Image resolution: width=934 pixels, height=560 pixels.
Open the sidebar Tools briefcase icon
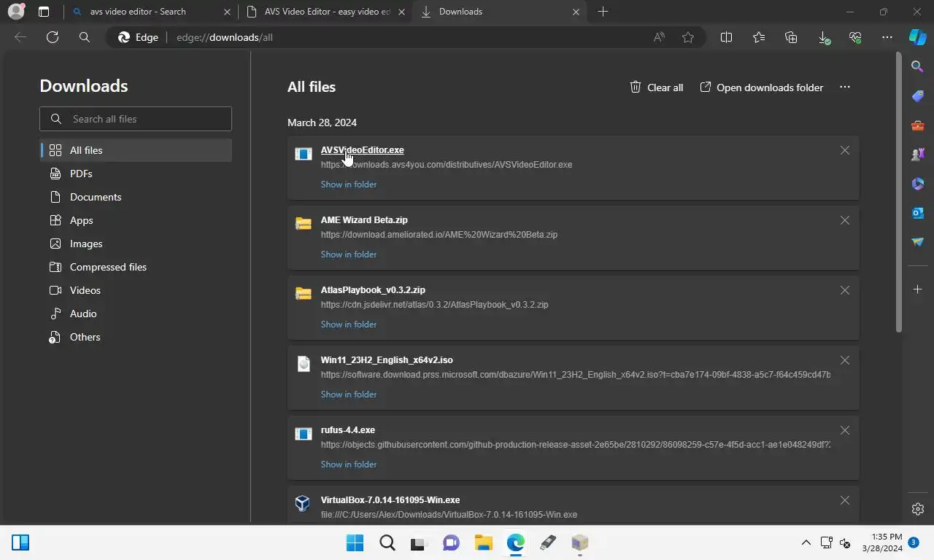(918, 125)
